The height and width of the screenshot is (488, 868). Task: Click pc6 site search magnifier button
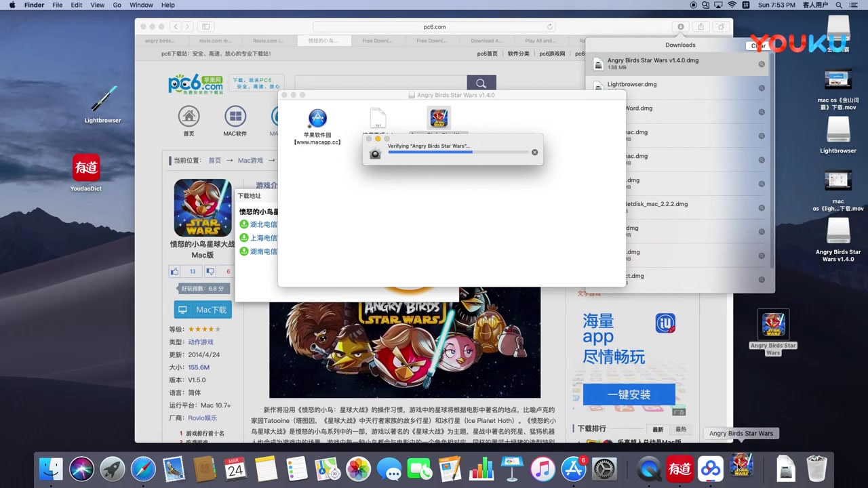pyautogui.click(x=481, y=83)
